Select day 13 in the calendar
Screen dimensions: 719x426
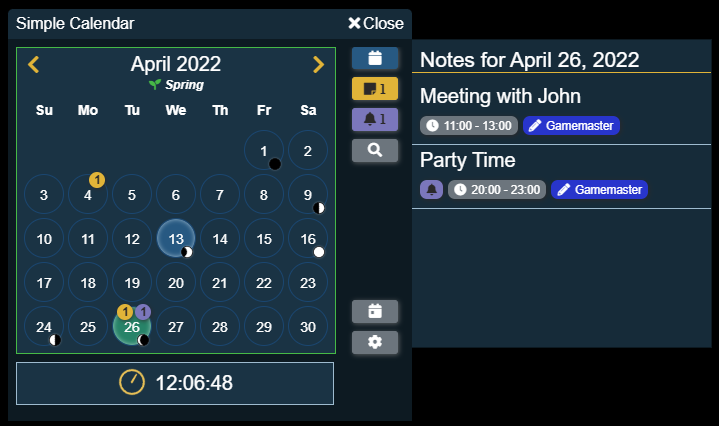175,239
